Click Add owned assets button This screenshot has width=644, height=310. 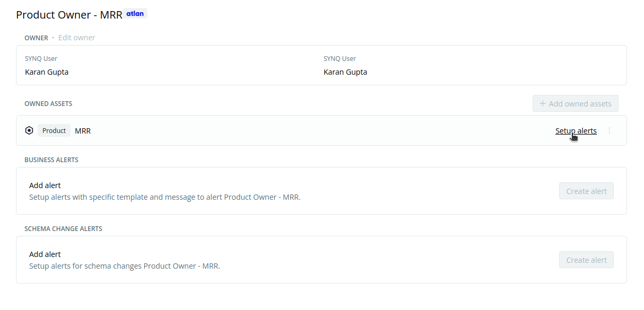576,104
